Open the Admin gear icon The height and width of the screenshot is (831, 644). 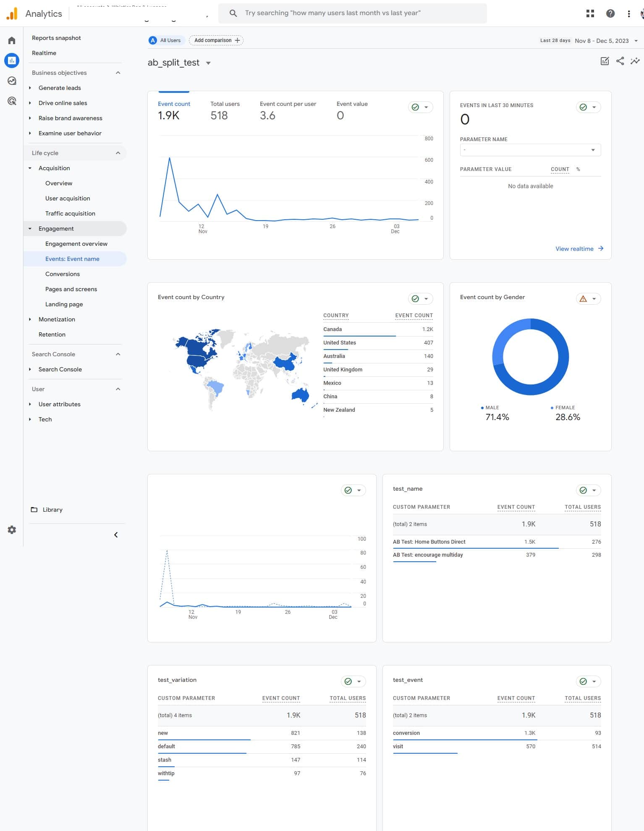click(x=12, y=530)
